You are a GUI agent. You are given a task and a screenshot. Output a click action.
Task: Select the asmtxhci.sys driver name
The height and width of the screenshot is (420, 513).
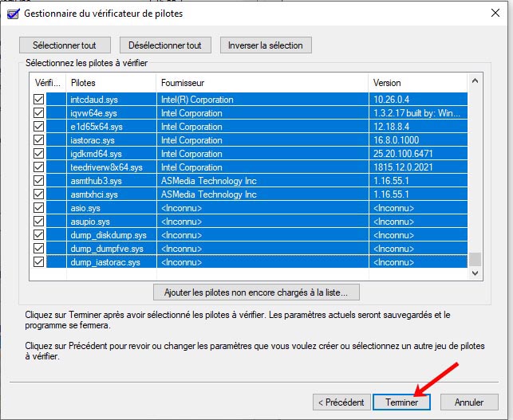click(94, 194)
